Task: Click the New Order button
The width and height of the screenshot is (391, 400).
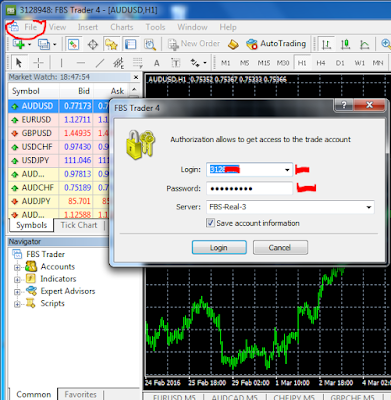Action: 194,44
